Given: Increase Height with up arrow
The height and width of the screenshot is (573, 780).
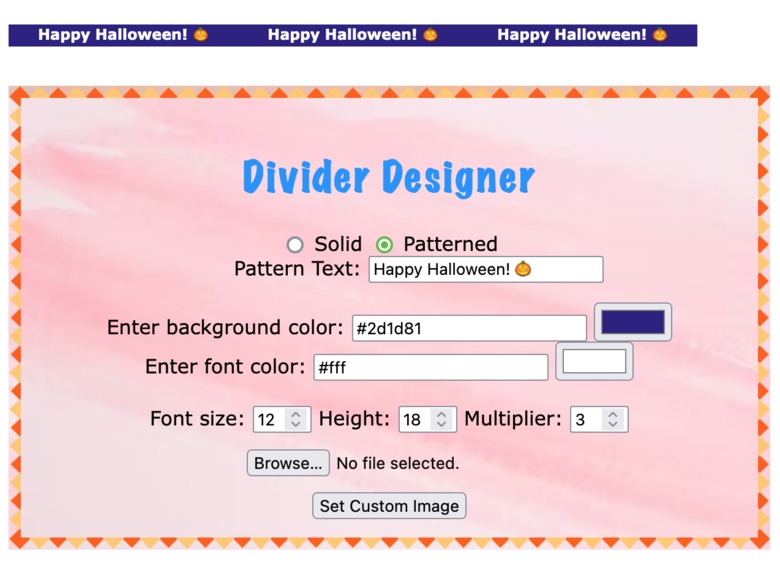Looking at the screenshot, I should point(441,414).
